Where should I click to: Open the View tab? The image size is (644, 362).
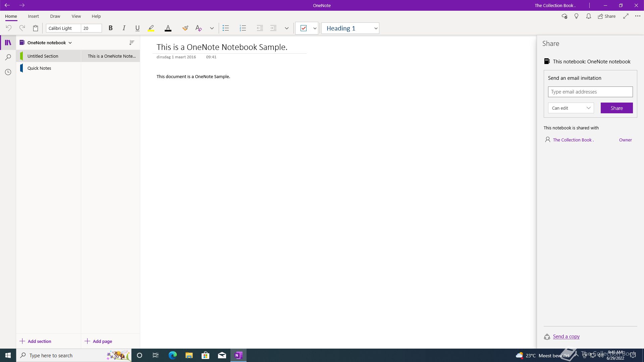[x=76, y=16]
